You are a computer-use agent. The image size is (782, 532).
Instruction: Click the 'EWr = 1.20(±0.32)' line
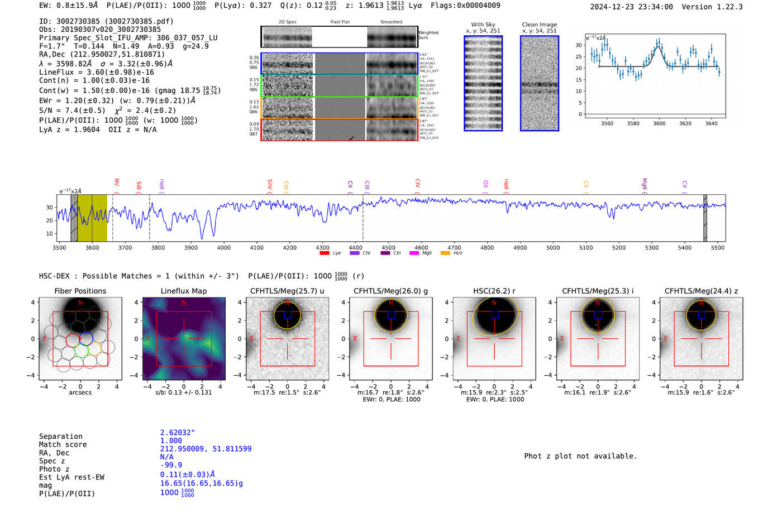[117, 100]
